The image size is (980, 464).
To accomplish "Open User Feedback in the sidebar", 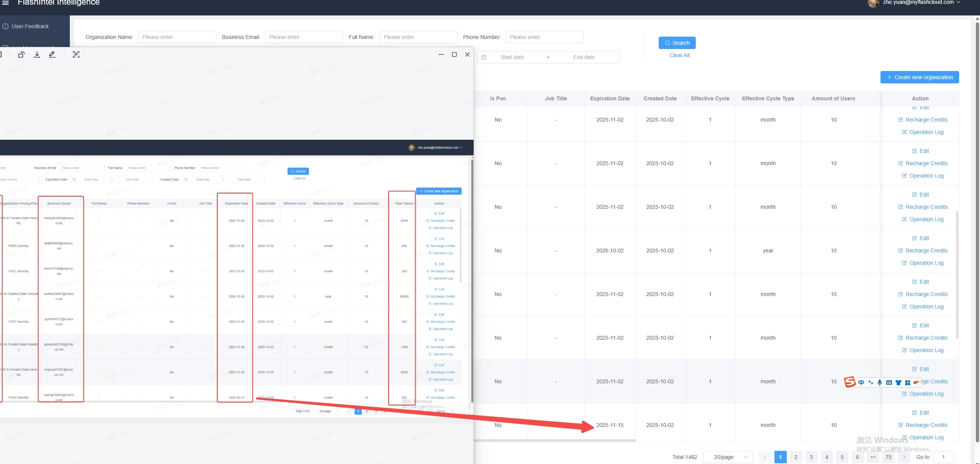I will click(30, 26).
